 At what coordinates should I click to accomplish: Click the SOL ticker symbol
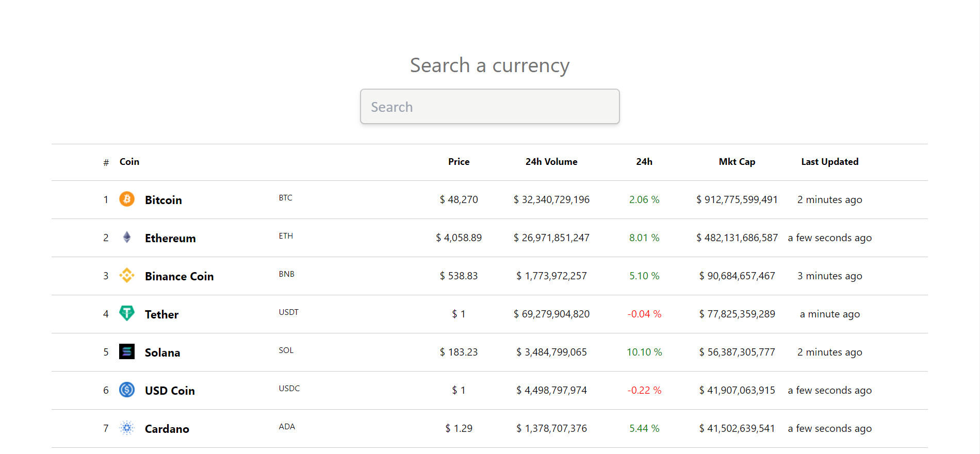(286, 350)
